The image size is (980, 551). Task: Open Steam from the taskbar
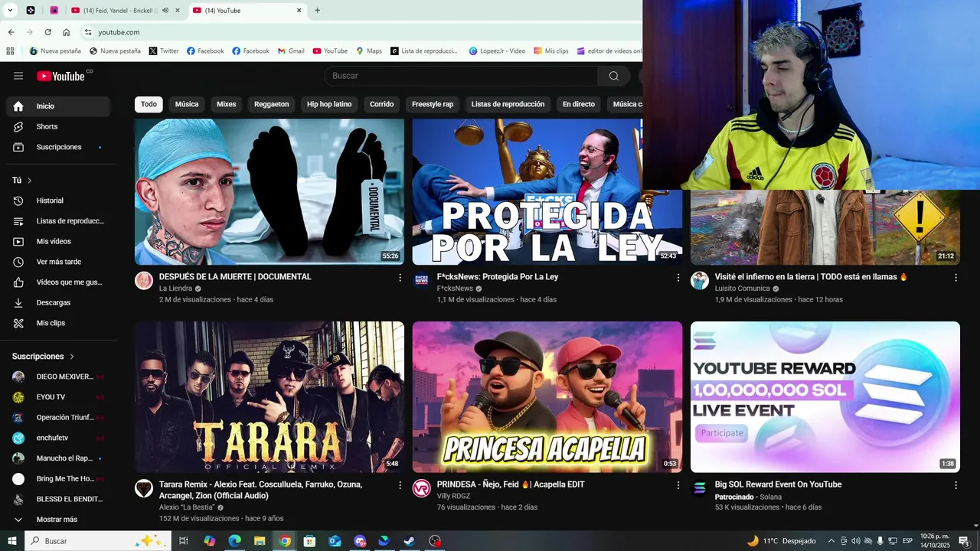(410, 541)
